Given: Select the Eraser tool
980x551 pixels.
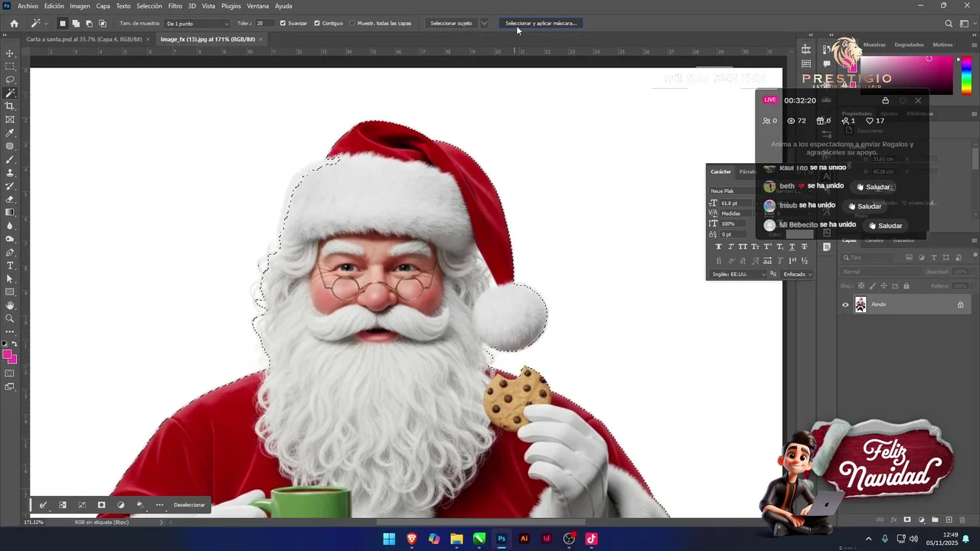Looking at the screenshot, I should (x=10, y=199).
